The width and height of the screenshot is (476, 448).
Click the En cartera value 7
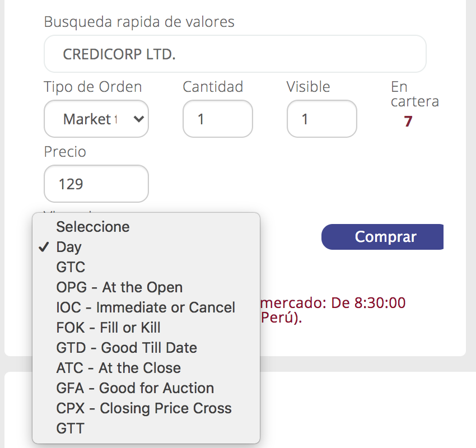(x=408, y=121)
